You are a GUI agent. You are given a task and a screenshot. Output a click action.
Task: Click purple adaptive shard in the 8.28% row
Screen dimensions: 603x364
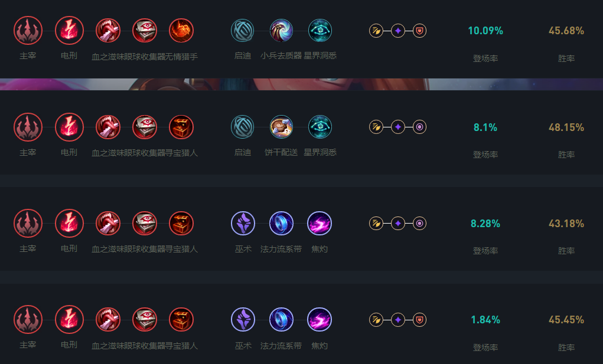click(x=398, y=223)
